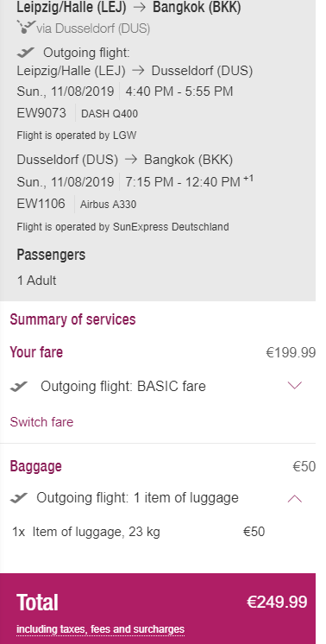Open including taxes, fees and surcharges link

[100, 629]
